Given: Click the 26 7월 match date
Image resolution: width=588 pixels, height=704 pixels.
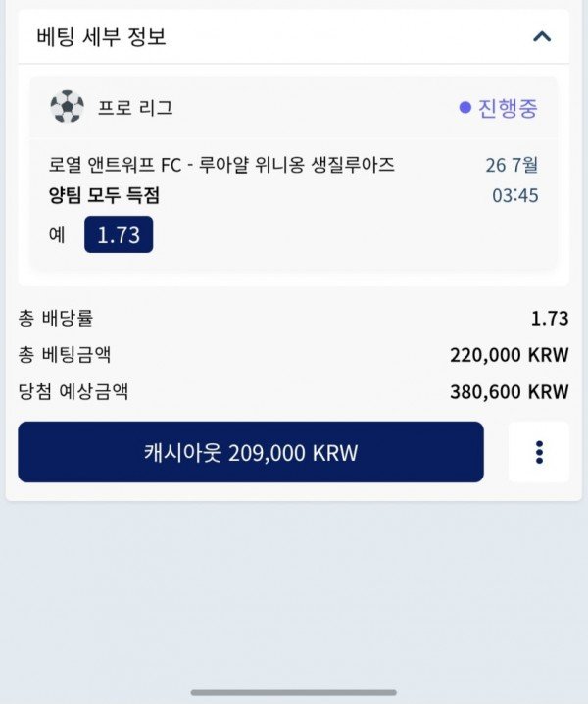Looking at the screenshot, I should tap(512, 165).
